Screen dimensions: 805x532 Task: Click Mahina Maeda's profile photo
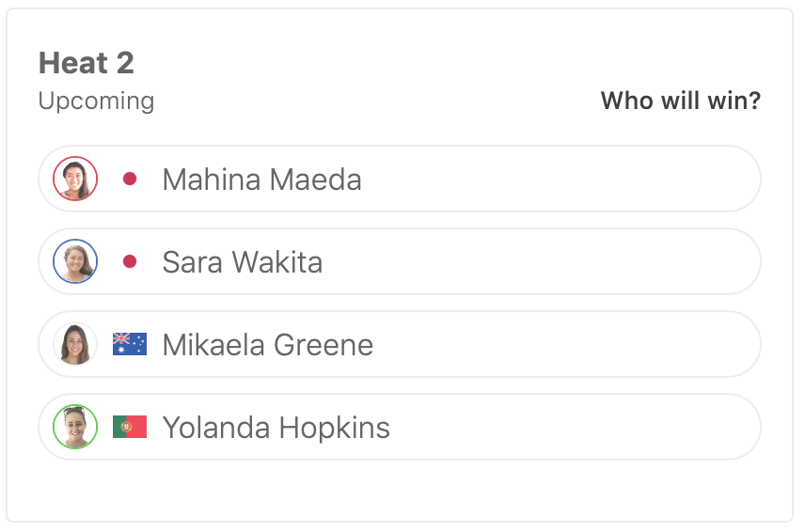pos(75,179)
